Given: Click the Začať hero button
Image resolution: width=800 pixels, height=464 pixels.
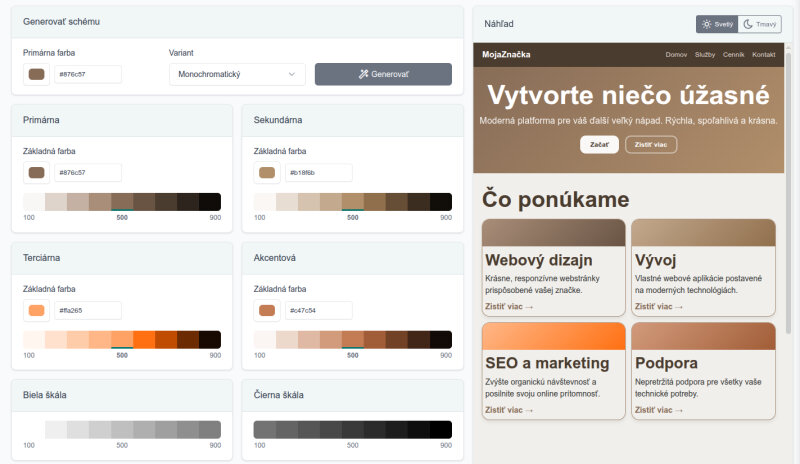Looking at the screenshot, I should point(599,144).
